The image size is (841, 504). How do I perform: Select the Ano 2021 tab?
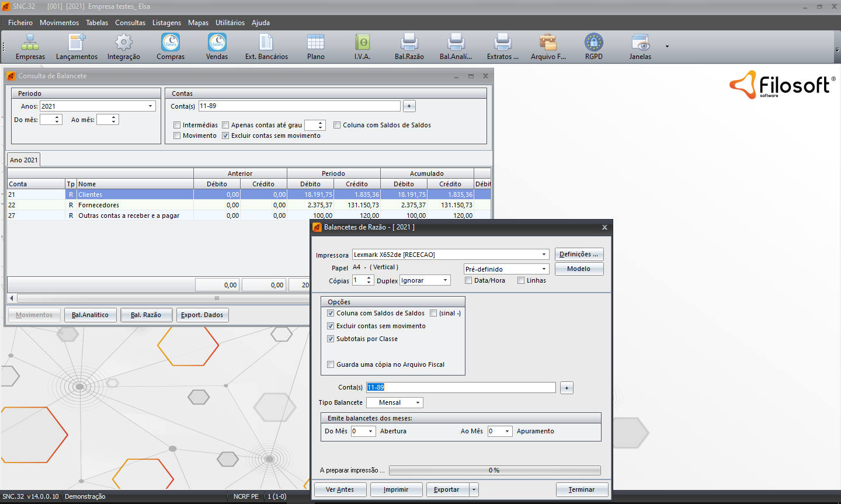[24, 160]
